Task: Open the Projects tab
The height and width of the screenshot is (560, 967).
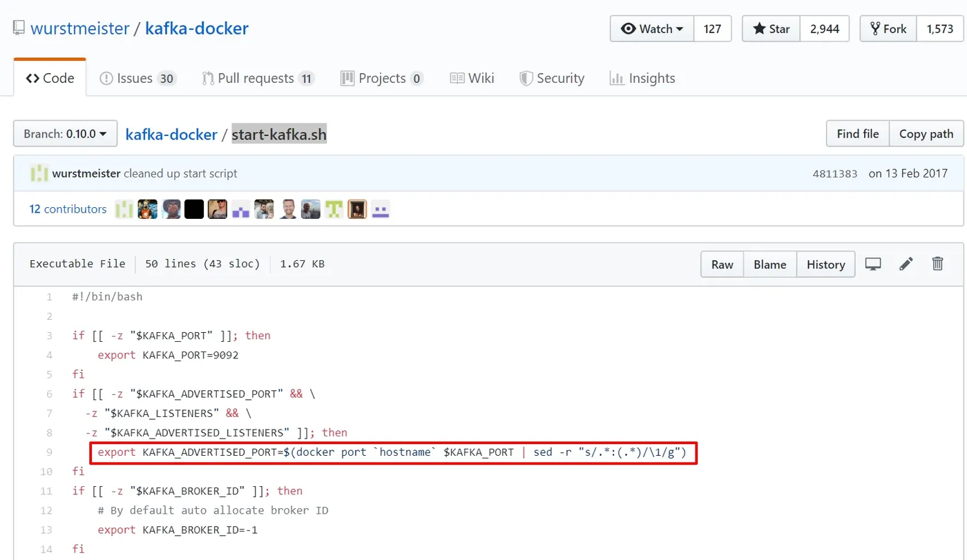Action: tap(381, 78)
